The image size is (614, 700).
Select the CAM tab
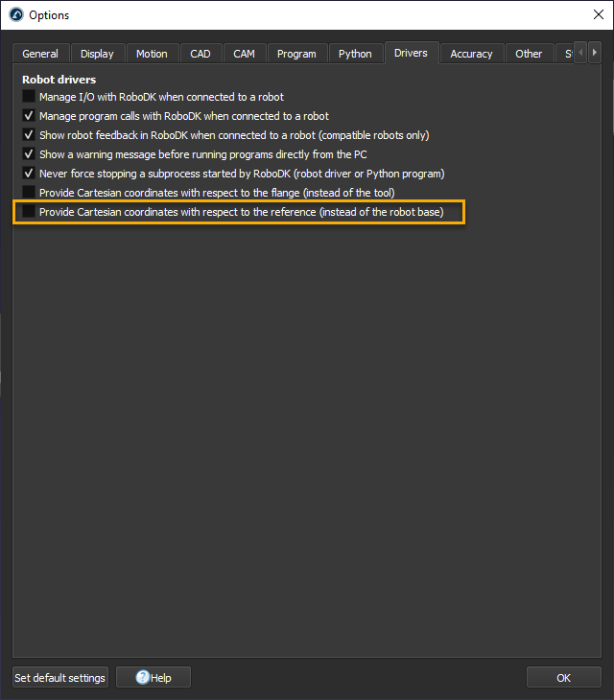click(245, 54)
